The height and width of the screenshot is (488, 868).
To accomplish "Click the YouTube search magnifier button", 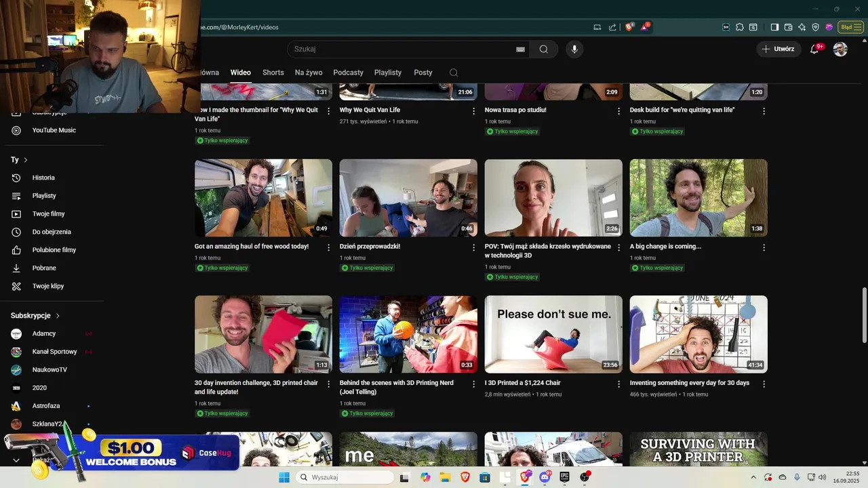I will [544, 49].
